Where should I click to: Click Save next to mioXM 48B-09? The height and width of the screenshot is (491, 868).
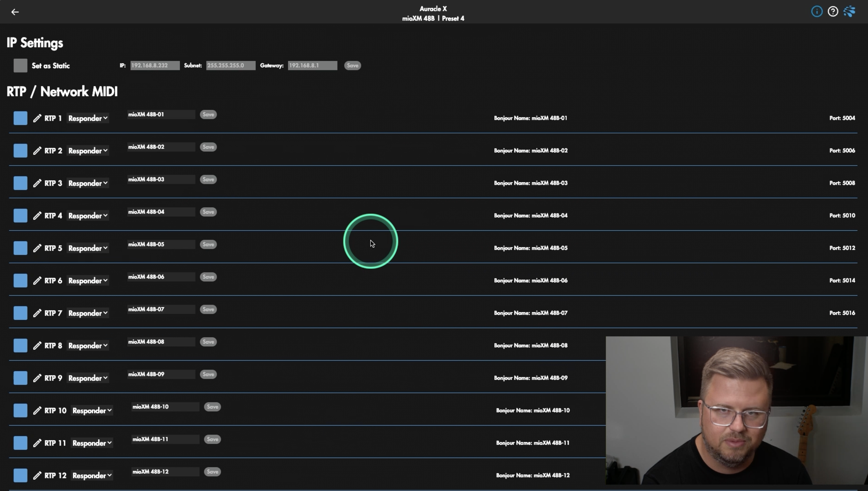(x=208, y=374)
